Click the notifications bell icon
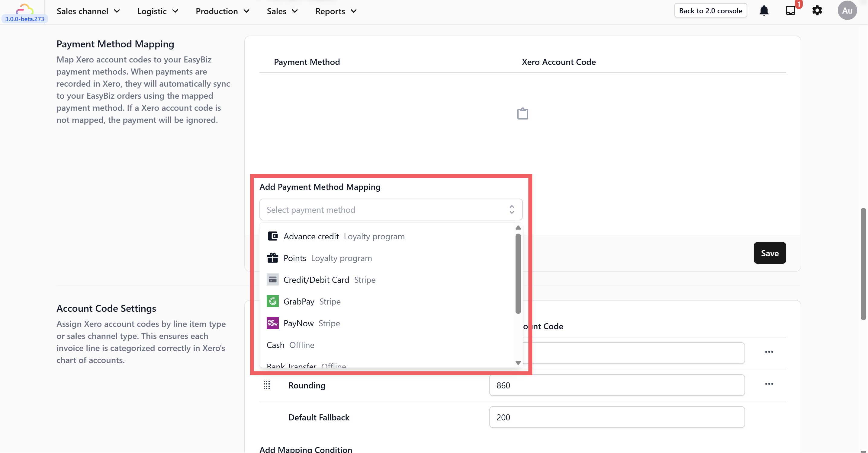The image size is (868, 453). 764,11
